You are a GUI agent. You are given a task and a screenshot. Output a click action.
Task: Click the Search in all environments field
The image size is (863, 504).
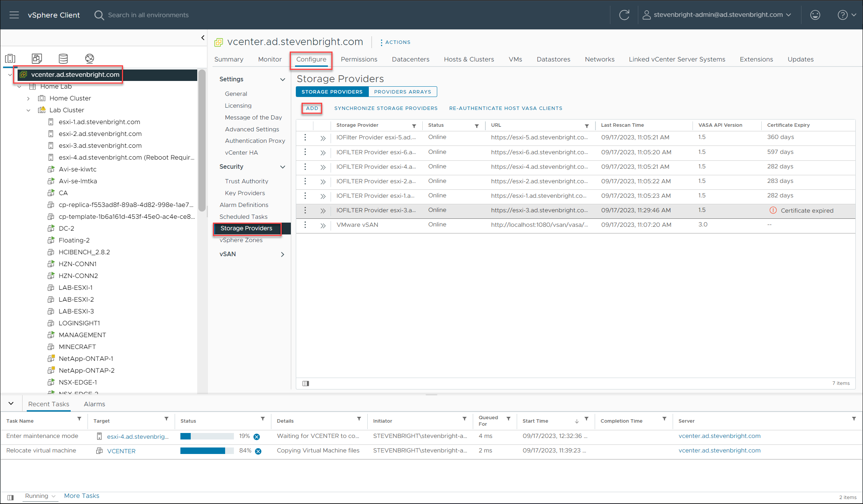148,15
